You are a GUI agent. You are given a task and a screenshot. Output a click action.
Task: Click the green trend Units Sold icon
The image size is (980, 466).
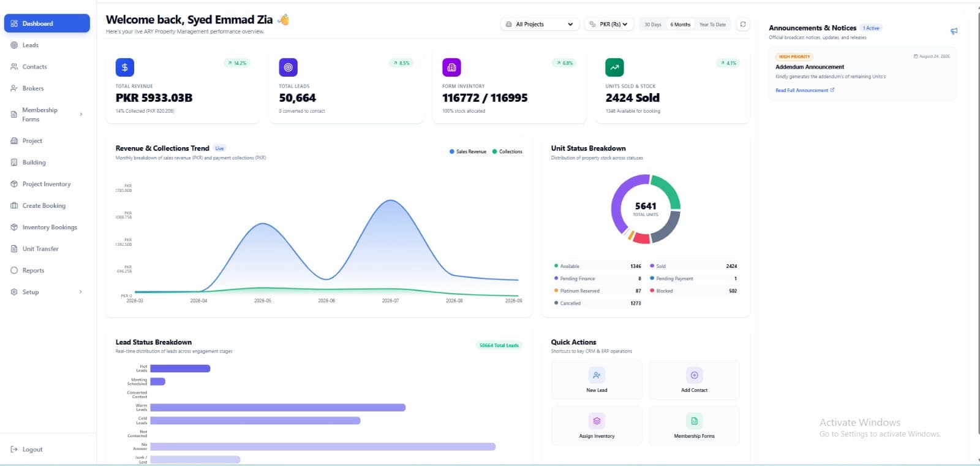pos(614,67)
